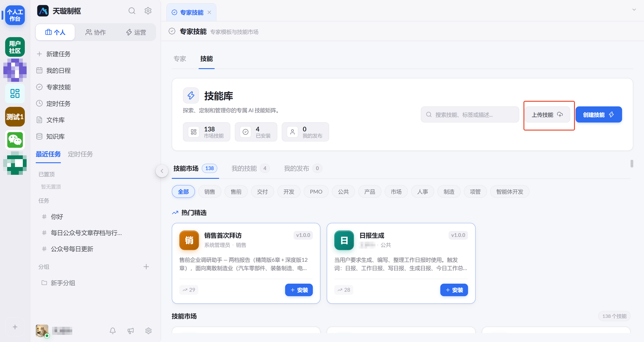This screenshot has height=342, width=644.
Task: Open the WeChat icon in the left rail
Action: 15,140
